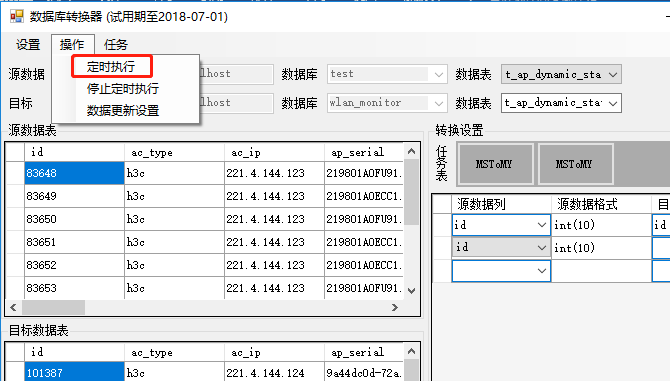
Task: Select source table cell 83649
Action: point(74,196)
